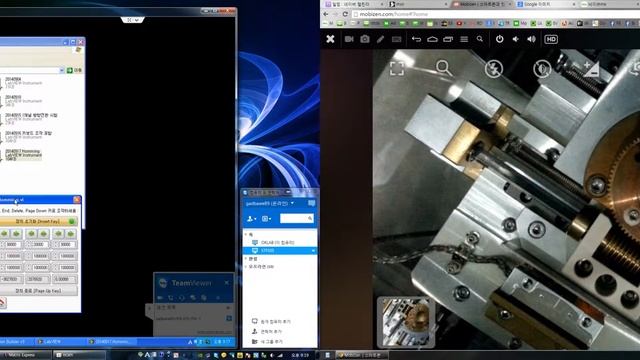Lower device volume in the Mobizen toolbar
The image size is (640, 360).
point(516,39)
